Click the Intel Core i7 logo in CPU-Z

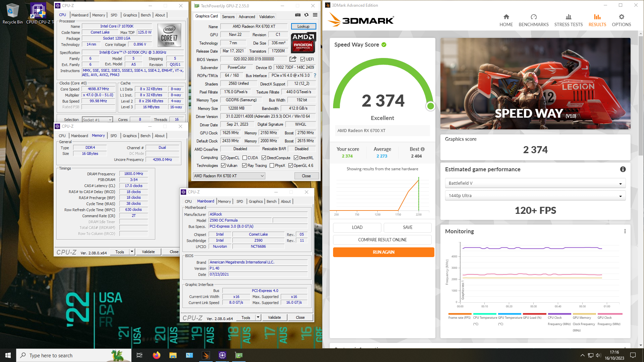169,35
